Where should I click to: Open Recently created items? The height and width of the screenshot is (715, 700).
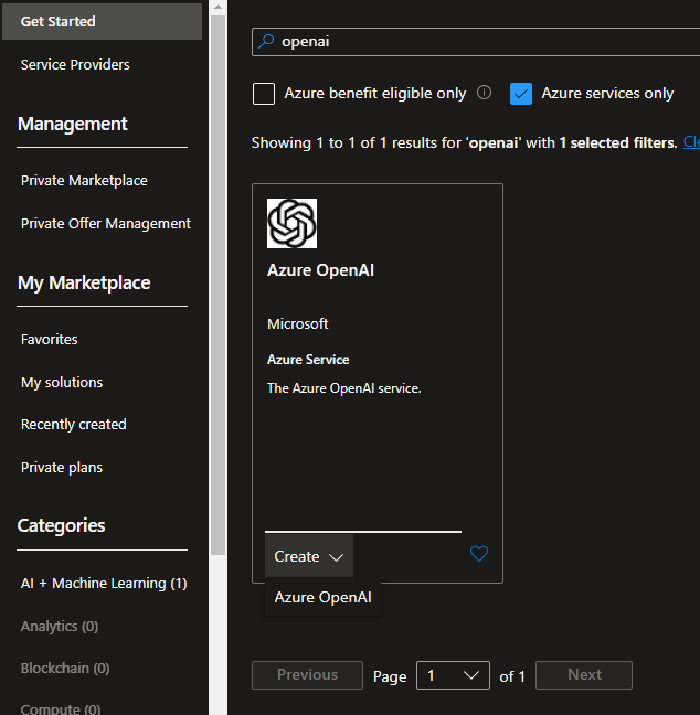coord(74,425)
